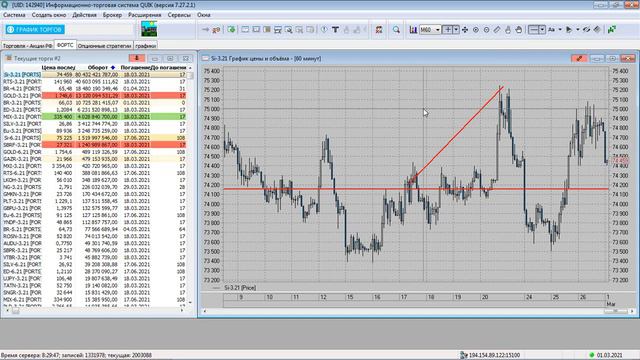Click the bar chart type icon
This screenshot has width=640, height=360.
coord(413,29)
